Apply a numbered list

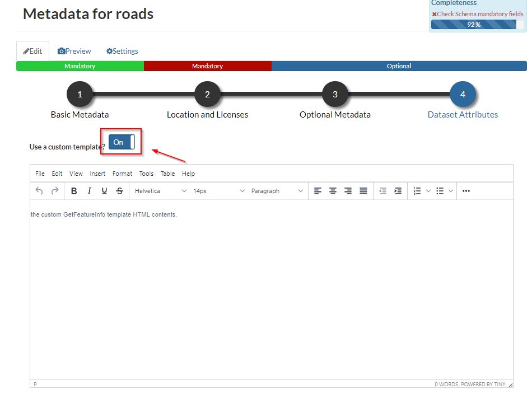click(x=418, y=191)
